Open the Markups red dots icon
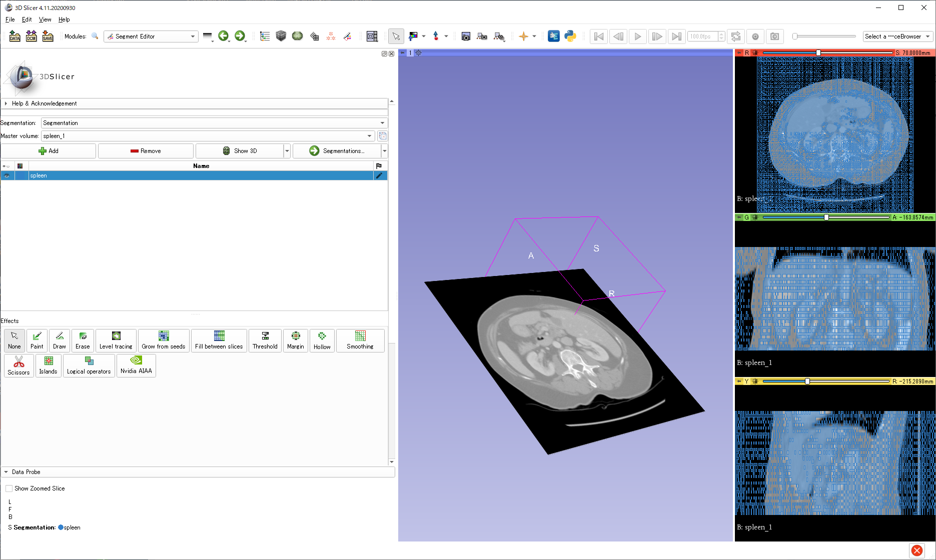Screen dimensions: 936x560 [x=331, y=36]
